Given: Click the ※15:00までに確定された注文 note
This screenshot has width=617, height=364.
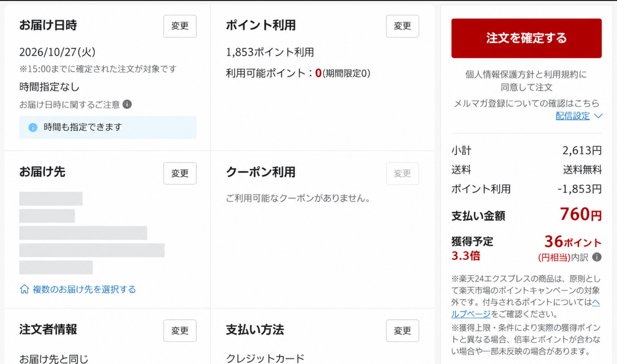Looking at the screenshot, I should point(97,69).
